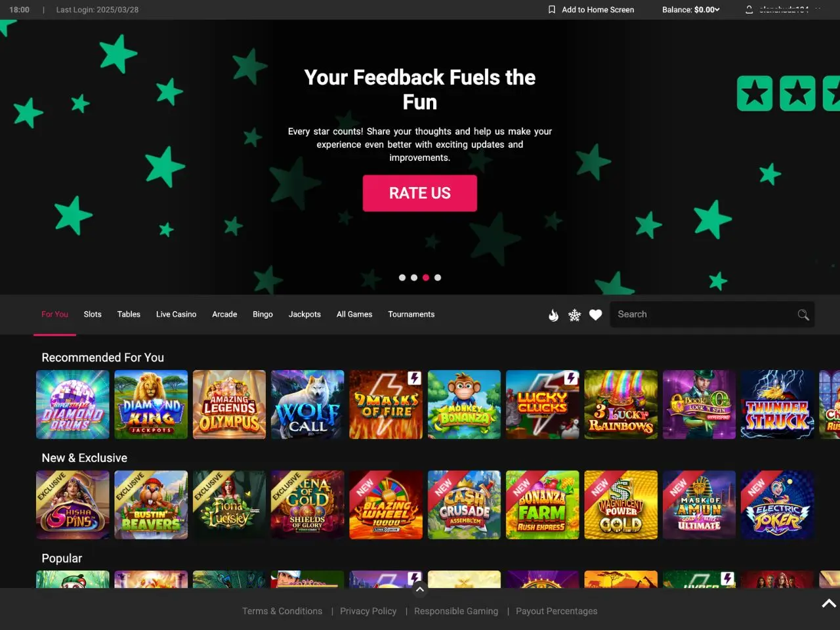Select the first carousel dot
Viewport: 840px width, 630px height.
pyautogui.click(x=402, y=278)
